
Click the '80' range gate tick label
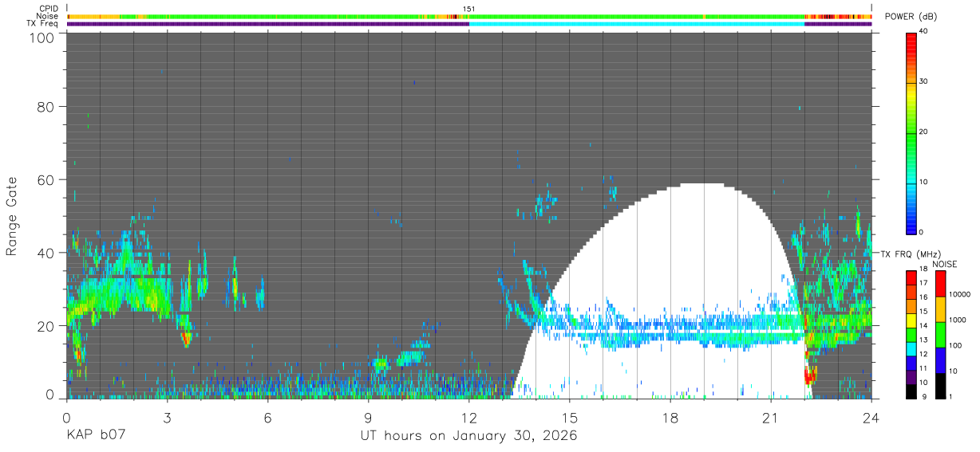pos(45,107)
